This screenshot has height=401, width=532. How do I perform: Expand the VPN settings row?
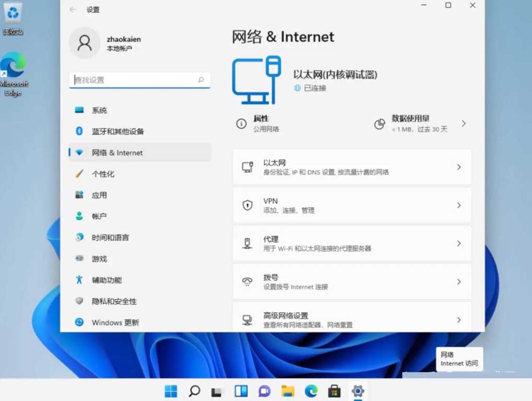(x=352, y=205)
